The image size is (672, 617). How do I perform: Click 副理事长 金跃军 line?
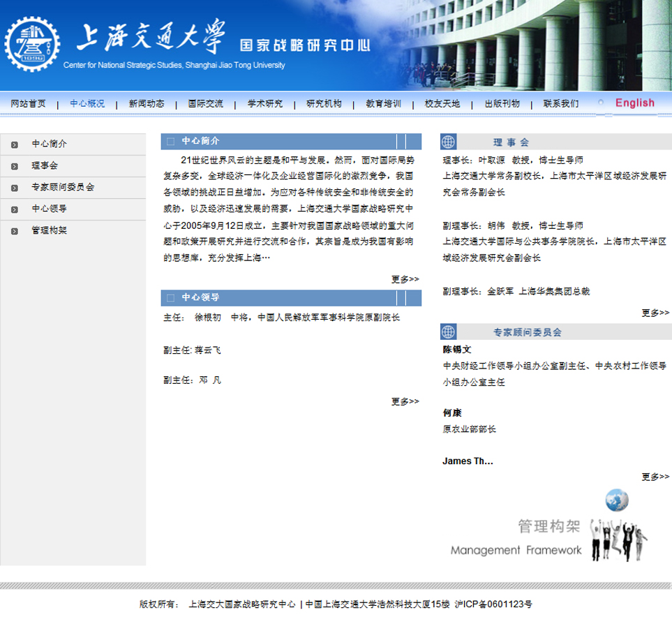pyautogui.click(x=516, y=292)
